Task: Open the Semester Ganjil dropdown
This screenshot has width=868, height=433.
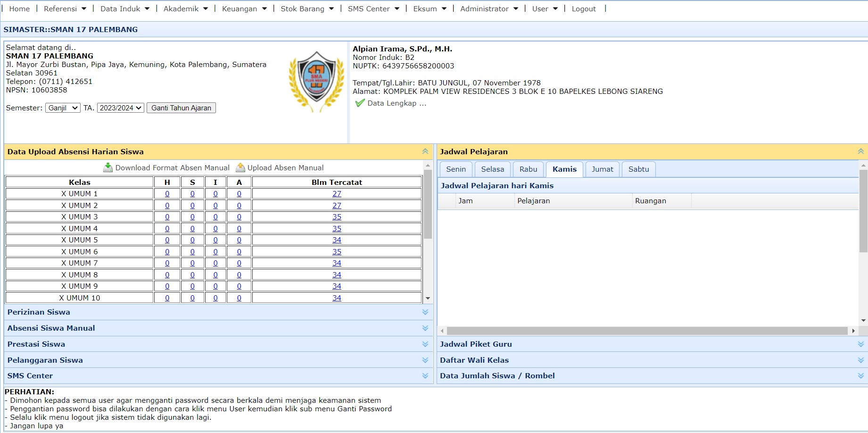Action: [x=63, y=108]
